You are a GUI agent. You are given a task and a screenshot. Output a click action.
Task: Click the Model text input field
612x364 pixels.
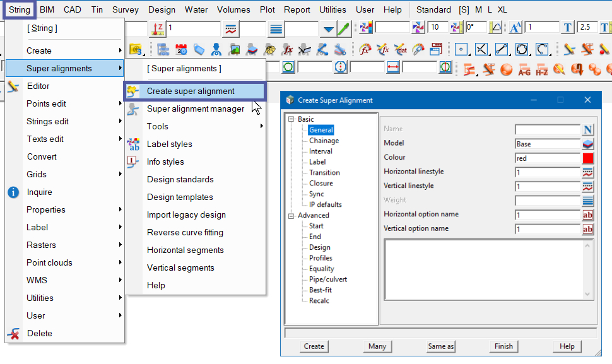point(547,144)
